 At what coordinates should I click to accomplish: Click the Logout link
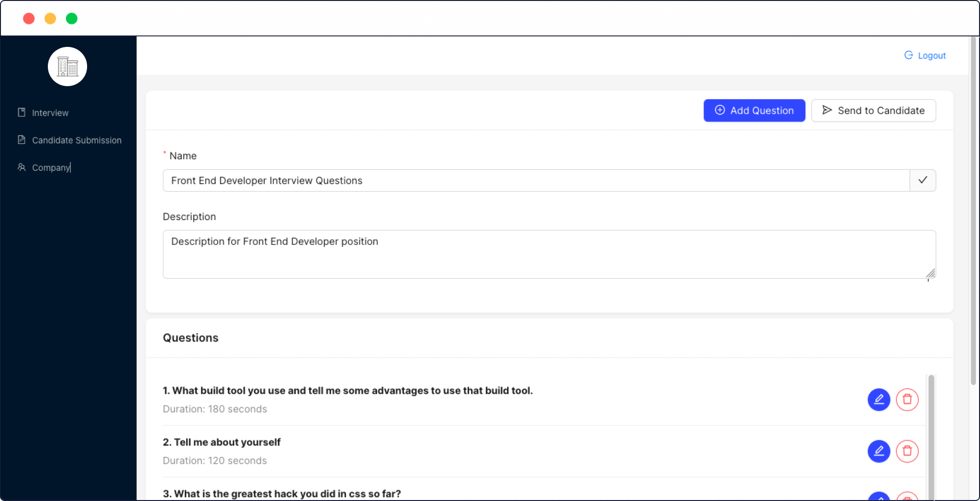pos(925,56)
